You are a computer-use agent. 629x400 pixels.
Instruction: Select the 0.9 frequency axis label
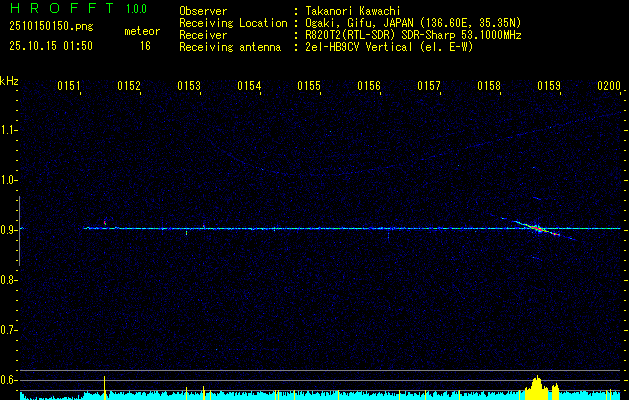click(x=9, y=230)
